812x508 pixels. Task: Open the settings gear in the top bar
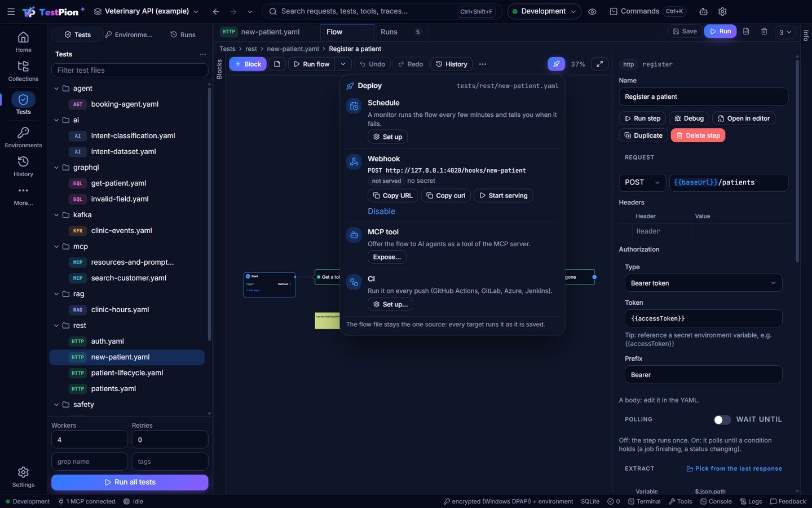(x=722, y=11)
